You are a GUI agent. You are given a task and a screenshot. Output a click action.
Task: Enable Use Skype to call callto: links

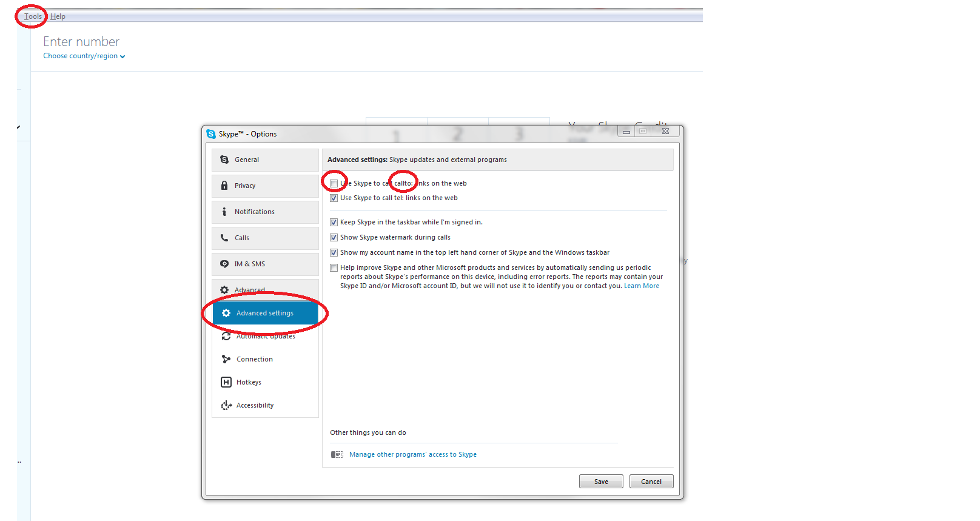[334, 183]
